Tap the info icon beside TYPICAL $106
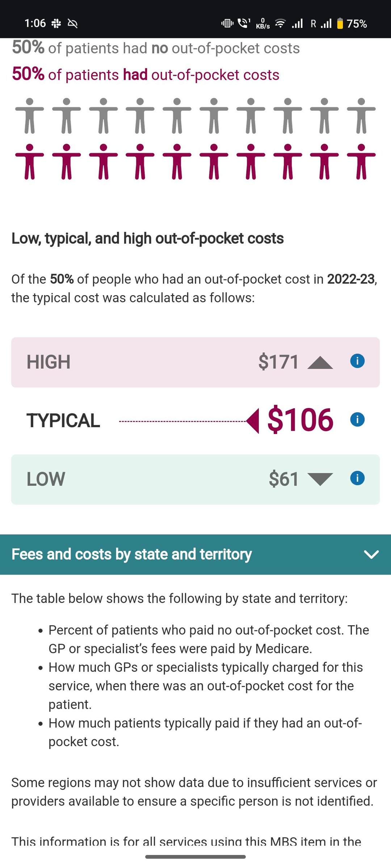Screen dimensions: 391x868 [x=357, y=420]
